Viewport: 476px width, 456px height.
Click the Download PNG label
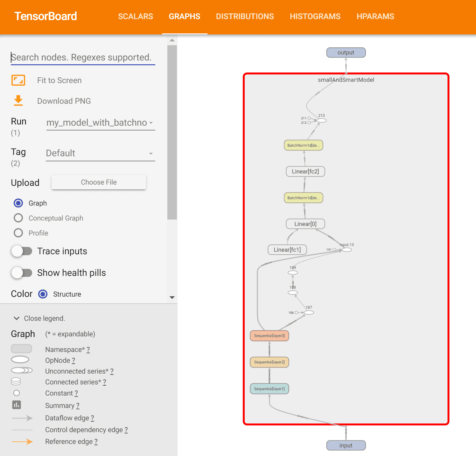pos(64,101)
